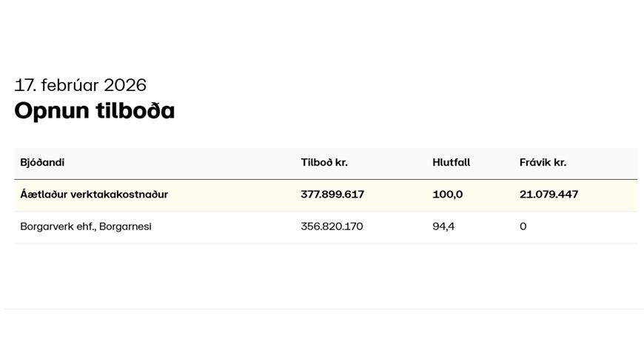
Task: Click the Frávik kr. column header
Action: tap(543, 163)
